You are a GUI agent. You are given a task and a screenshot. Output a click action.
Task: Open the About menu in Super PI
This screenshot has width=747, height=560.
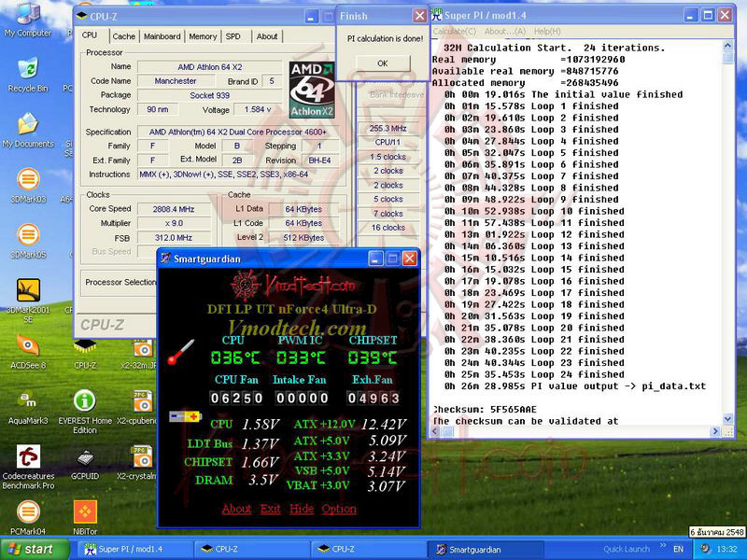(x=504, y=32)
